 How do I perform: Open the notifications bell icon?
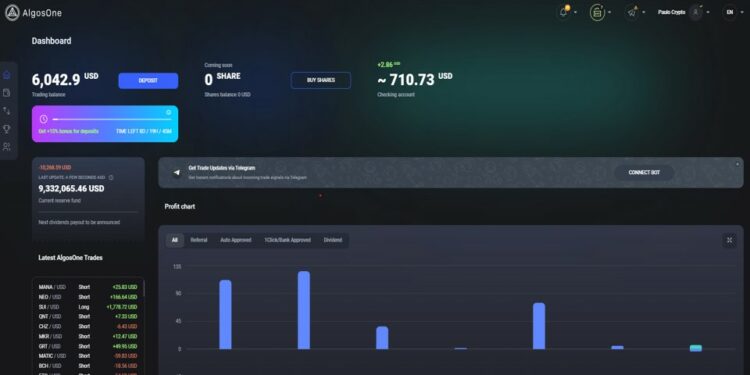tap(564, 12)
